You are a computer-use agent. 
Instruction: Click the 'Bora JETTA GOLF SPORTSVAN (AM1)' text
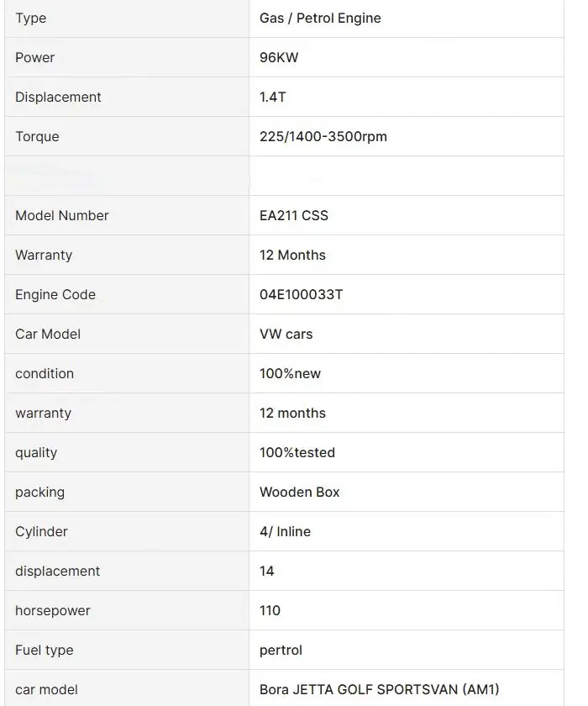pos(380,689)
